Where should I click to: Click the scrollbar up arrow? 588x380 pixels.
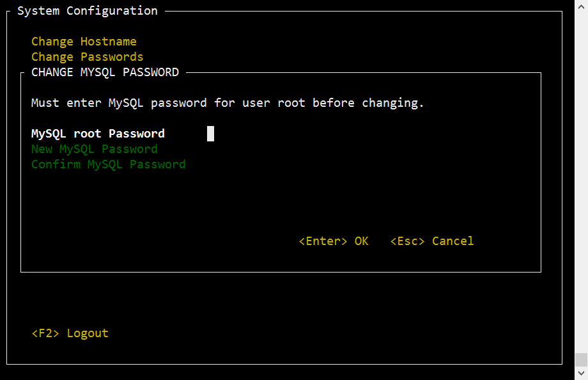coord(581,6)
